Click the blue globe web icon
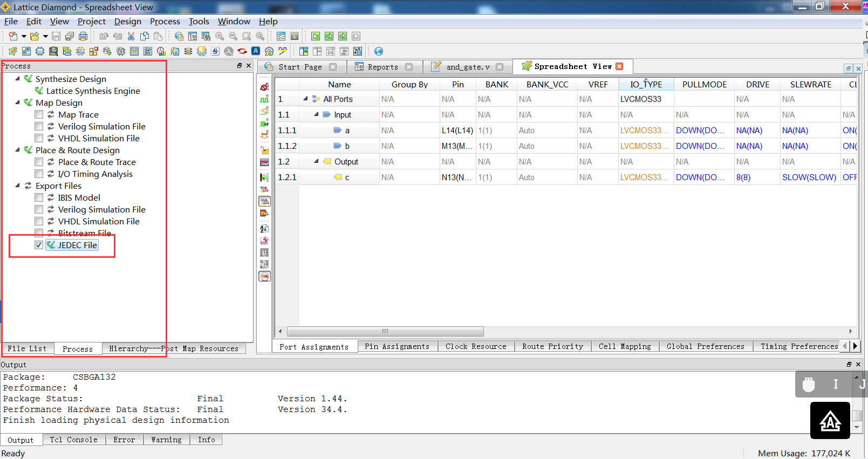This screenshot has width=868, height=459. (379, 51)
